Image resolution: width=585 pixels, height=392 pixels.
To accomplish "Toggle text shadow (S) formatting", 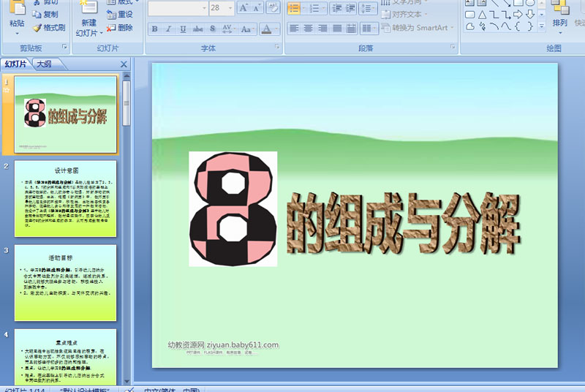I will click(x=212, y=29).
